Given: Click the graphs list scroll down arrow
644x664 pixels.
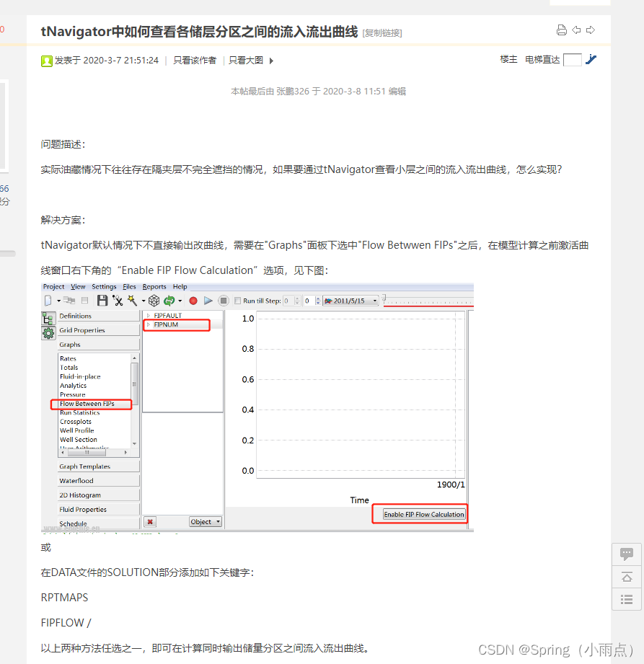Looking at the screenshot, I should 135,444.
